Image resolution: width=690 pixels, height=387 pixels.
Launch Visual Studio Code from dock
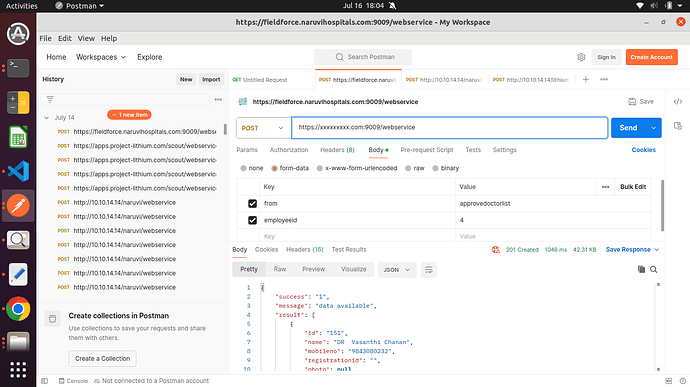point(18,171)
